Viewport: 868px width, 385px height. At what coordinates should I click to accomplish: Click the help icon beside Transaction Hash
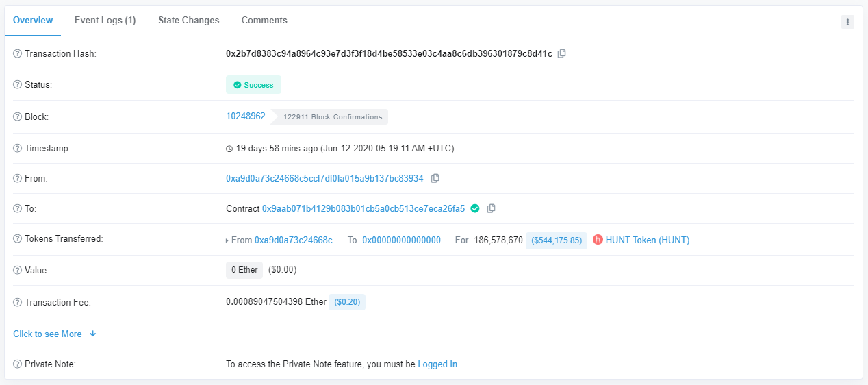coord(18,53)
